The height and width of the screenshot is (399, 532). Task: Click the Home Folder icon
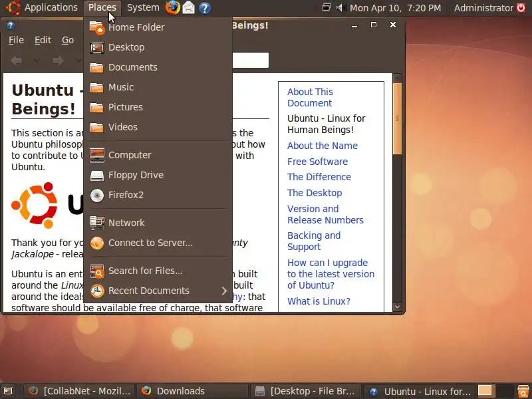point(97,27)
